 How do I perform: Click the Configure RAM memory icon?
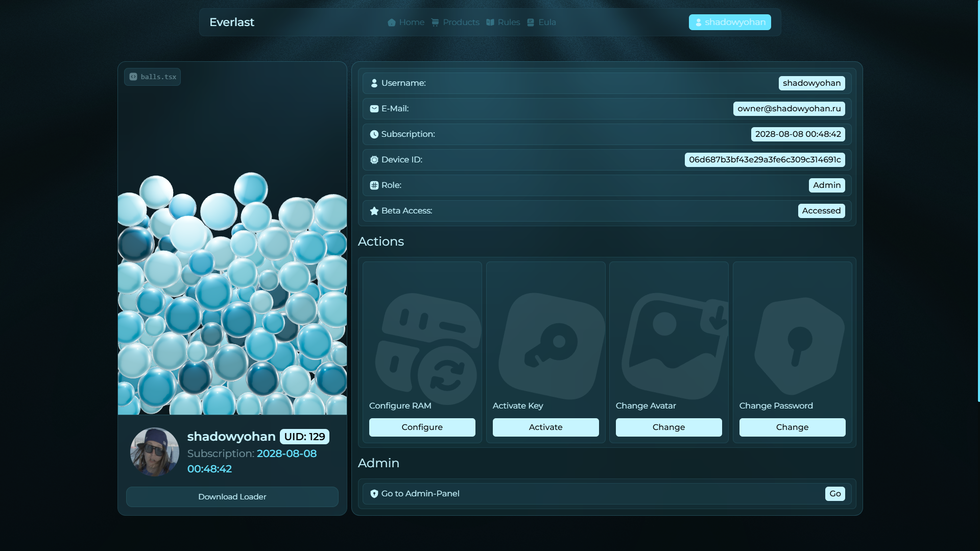428,347
